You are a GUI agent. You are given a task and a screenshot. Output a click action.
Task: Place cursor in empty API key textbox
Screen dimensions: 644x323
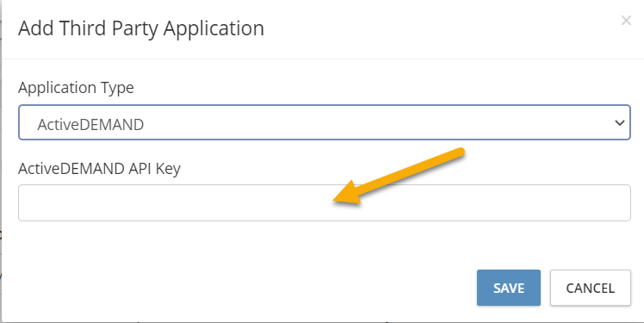click(x=325, y=203)
